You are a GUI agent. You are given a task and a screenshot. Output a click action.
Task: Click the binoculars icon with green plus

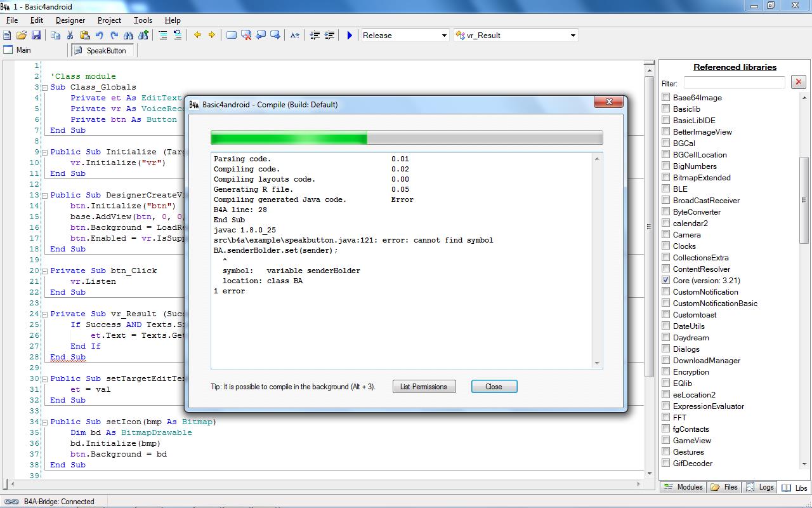[x=143, y=36]
